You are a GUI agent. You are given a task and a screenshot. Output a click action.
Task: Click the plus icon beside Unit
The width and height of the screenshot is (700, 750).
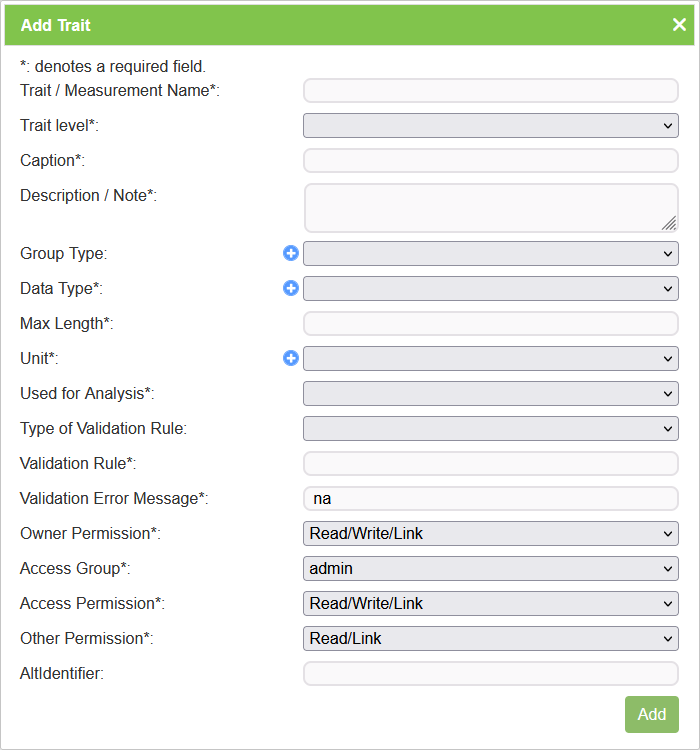pos(291,358)
